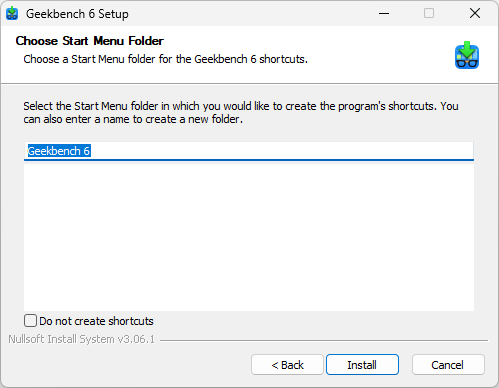The image size is (499, 388).
Task: Click the empty Start Menu folder list box
Action: [249, 237]
